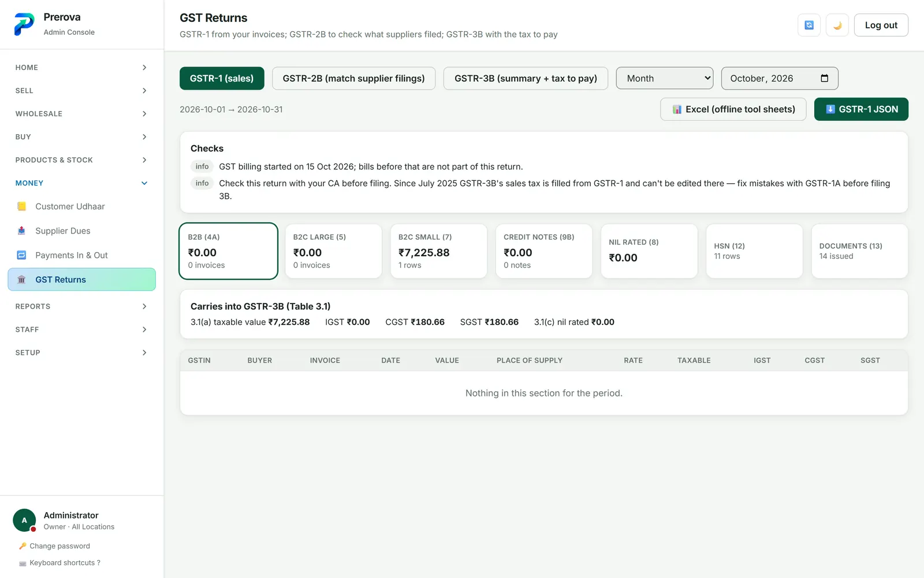Viewport: 924px width, 578px height.
Task: Select the B2B (4A) section card
Action: [x=229, y=251]
